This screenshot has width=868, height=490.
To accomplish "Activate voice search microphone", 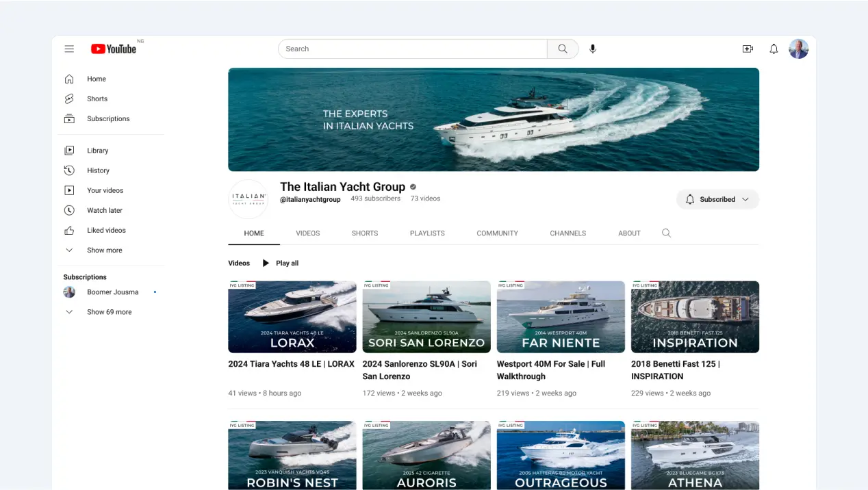I will coord(593,49).
